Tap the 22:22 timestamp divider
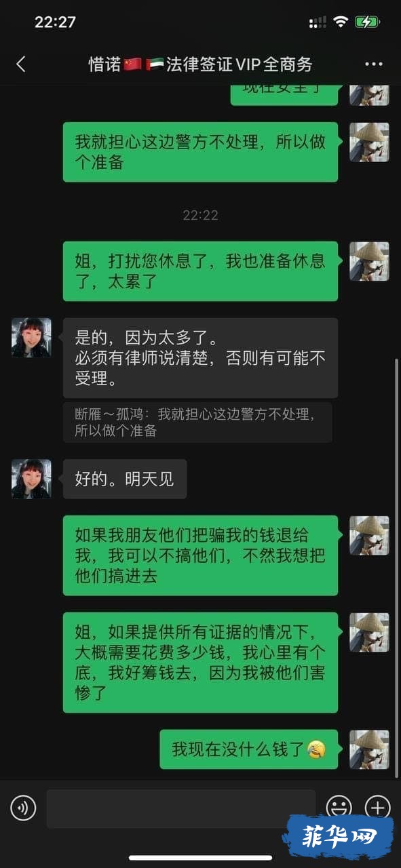Viewport: 401px width, 868px height. click(200, 215)
